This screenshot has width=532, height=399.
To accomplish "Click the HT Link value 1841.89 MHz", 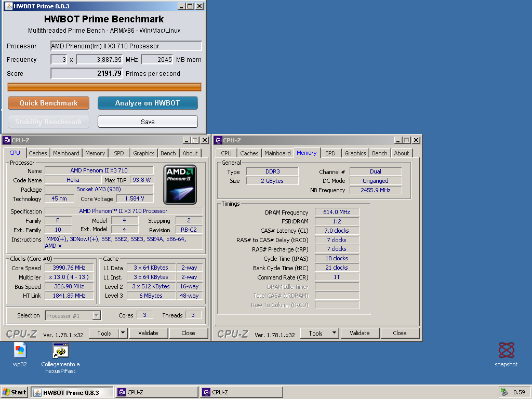I will [69, 296].
